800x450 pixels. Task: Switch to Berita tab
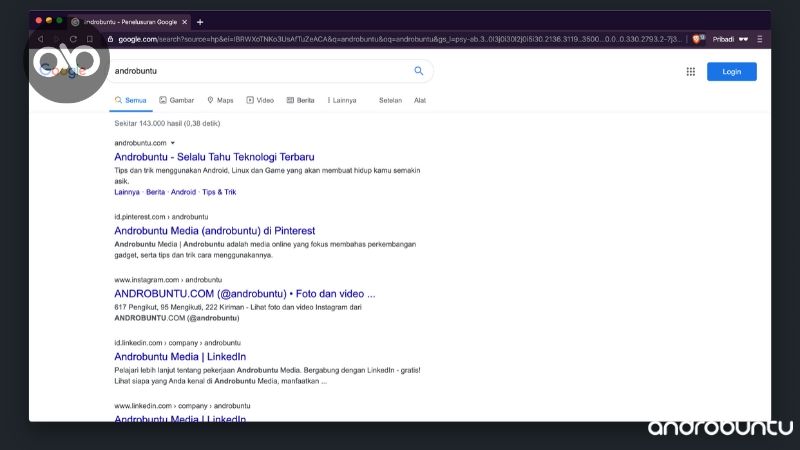point(301,100)
